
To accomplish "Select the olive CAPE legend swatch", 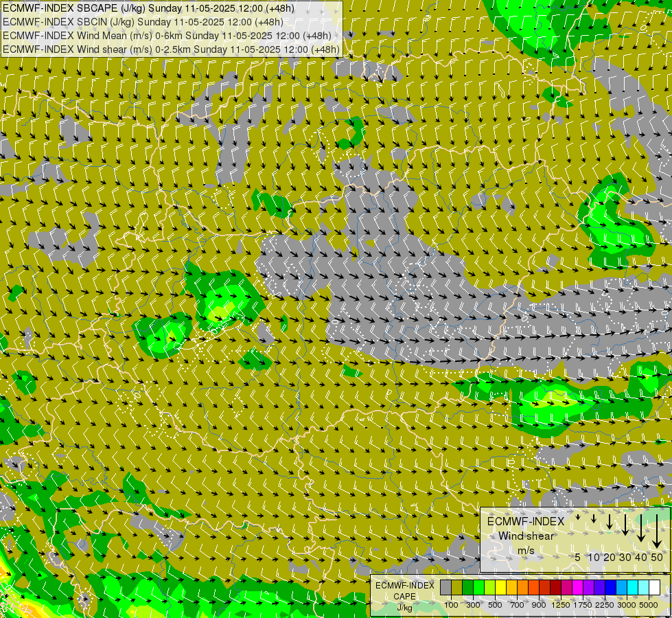I will (457, 588).
